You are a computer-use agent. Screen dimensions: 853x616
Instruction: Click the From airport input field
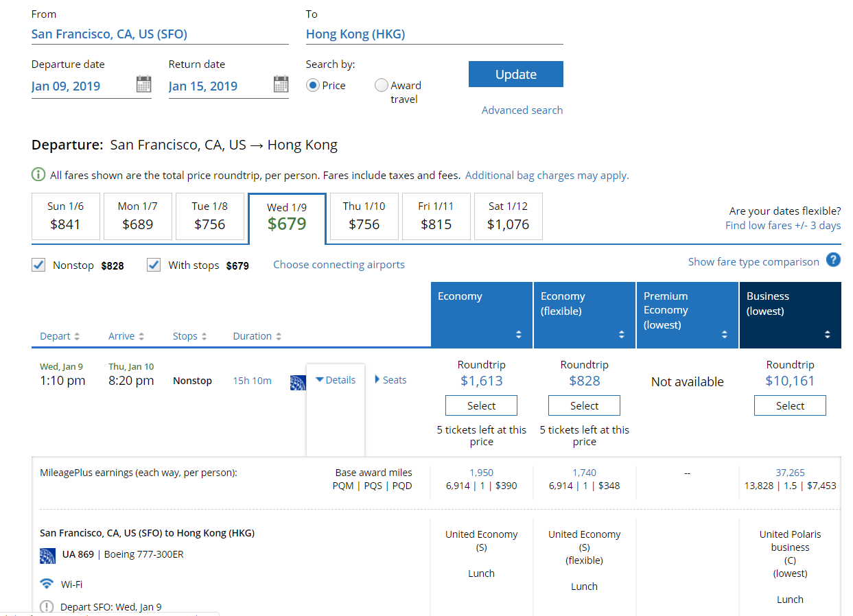tap(159, 34)
